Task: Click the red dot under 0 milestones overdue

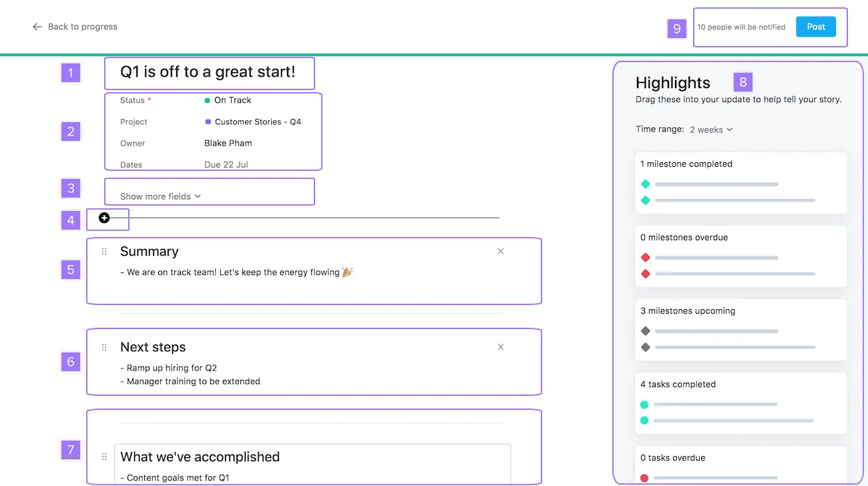Action: click(645, 257)
